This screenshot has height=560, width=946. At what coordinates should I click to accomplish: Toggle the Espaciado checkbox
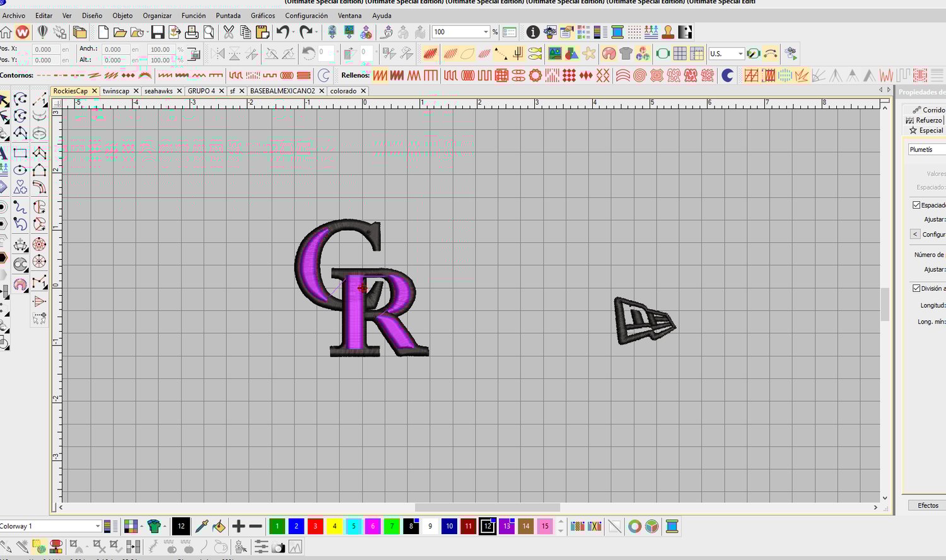click(x=916, y=205)
